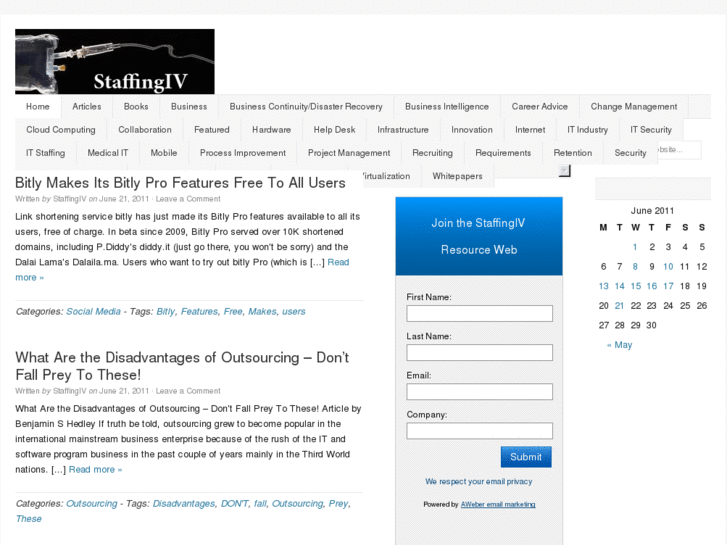Open the DON'T tag
Screen dimensions: 727x545
234,504
